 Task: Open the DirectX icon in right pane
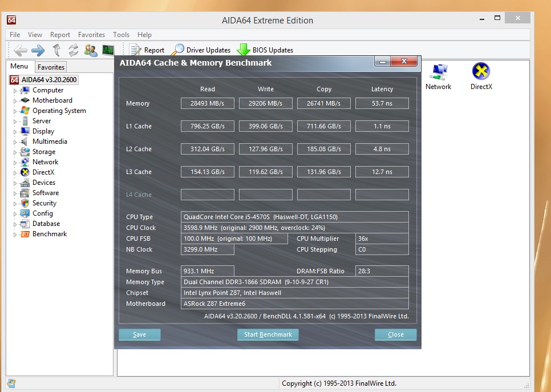[481, 76]
